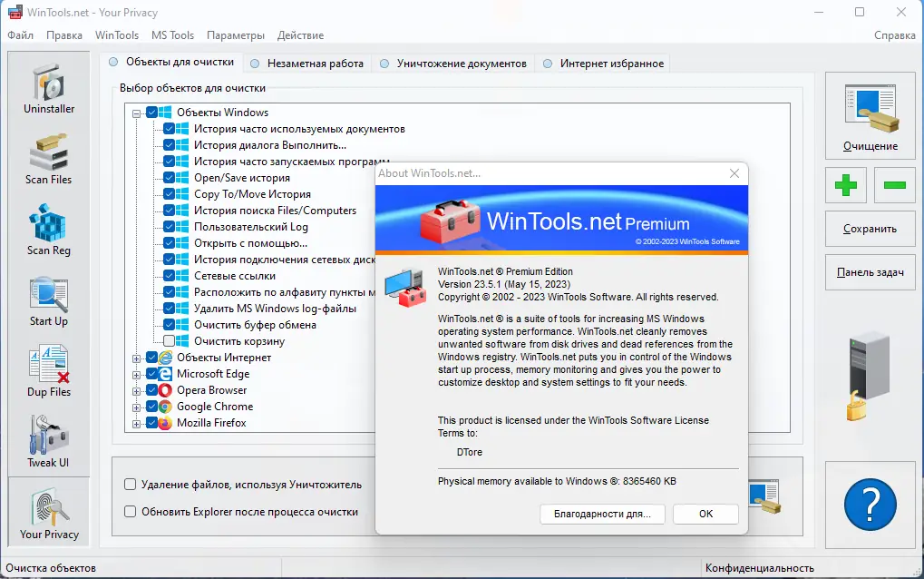Image resolution: width=924 pixels, height=579 pixels.
Task: Select Удалить MS Windows log-файлы row
Action: (x=275, y=309)
